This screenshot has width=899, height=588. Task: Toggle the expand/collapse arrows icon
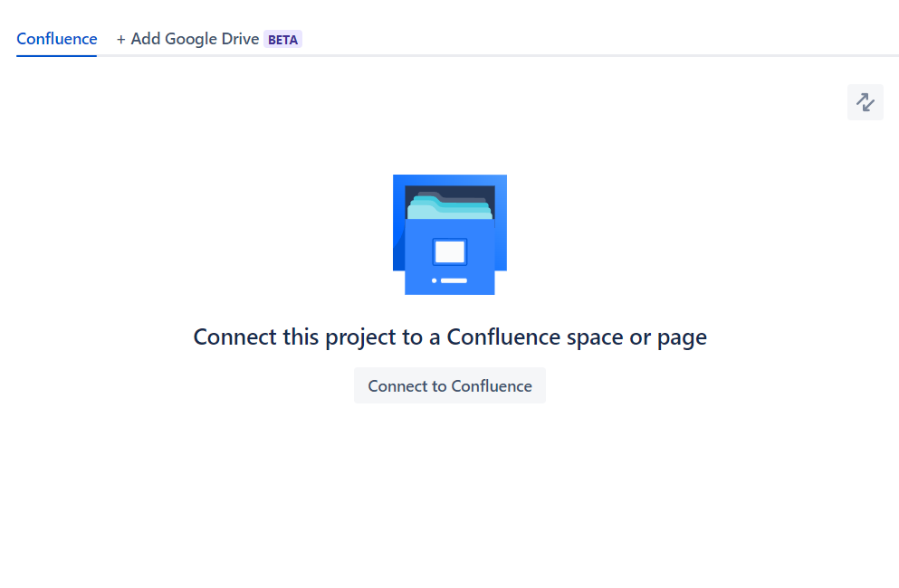(x=866, y=102)
